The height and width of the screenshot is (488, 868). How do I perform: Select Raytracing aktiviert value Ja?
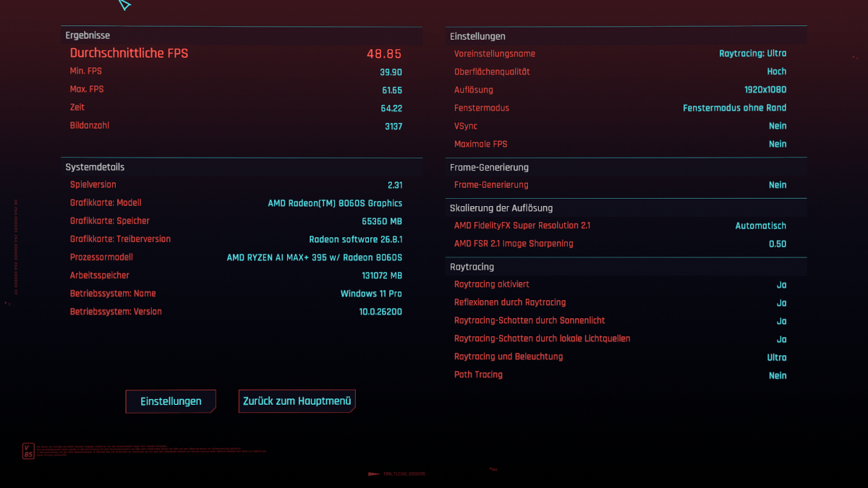click(x=781, y=285)
